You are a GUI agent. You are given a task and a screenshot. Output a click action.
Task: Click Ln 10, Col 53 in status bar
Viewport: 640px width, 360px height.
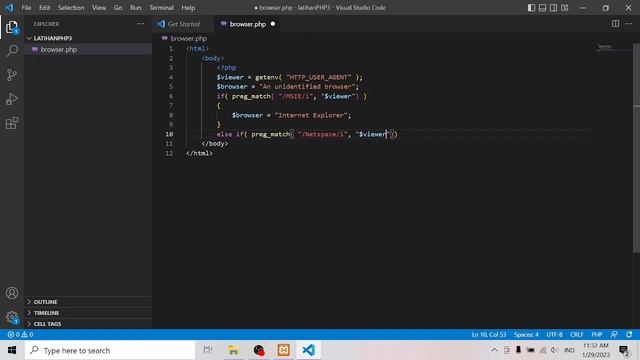tap(489, 334)
